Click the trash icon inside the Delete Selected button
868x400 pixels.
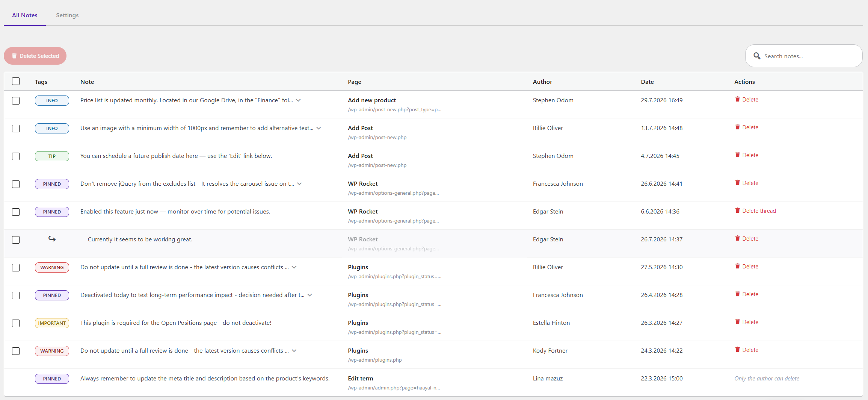point(14,56)
